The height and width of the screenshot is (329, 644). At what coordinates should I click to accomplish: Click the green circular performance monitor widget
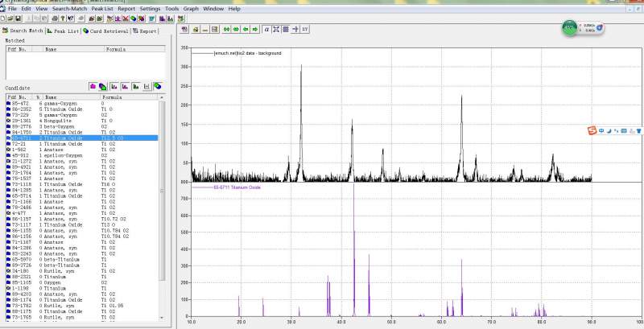pos(570,28)
